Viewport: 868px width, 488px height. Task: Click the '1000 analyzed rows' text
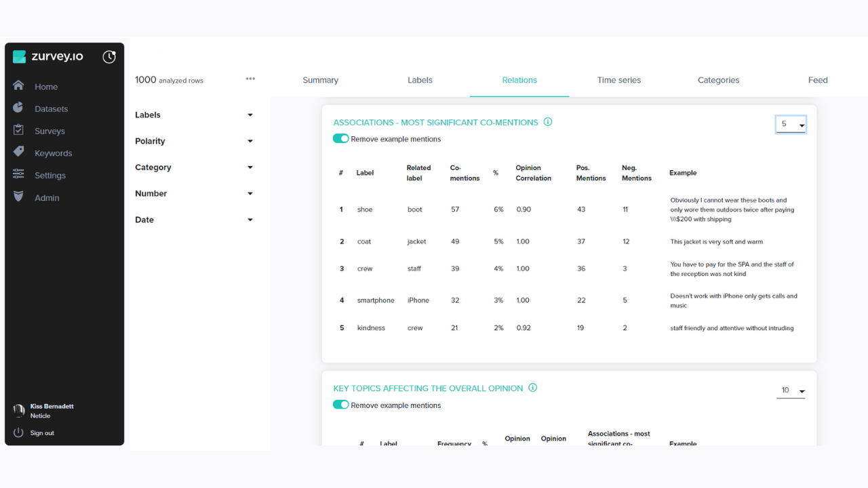(x=169, y=80)
